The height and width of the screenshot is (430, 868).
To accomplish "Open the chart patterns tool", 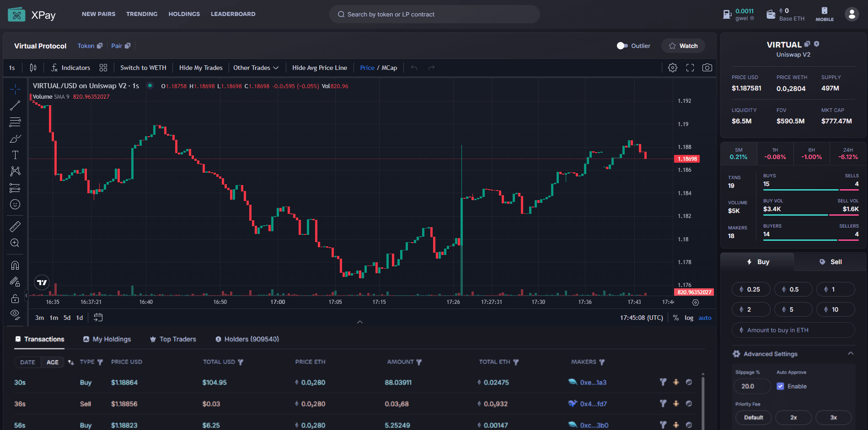I will point(15,171).
